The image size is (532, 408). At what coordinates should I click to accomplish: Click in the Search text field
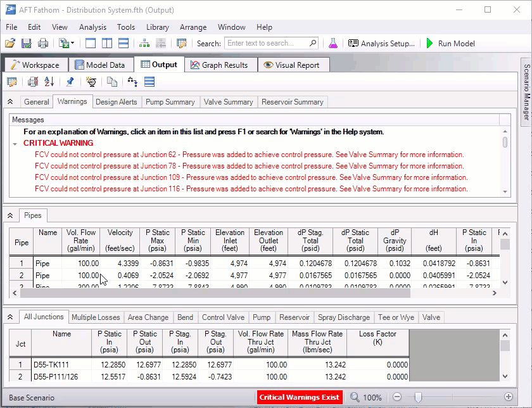(x=267, y=43)
